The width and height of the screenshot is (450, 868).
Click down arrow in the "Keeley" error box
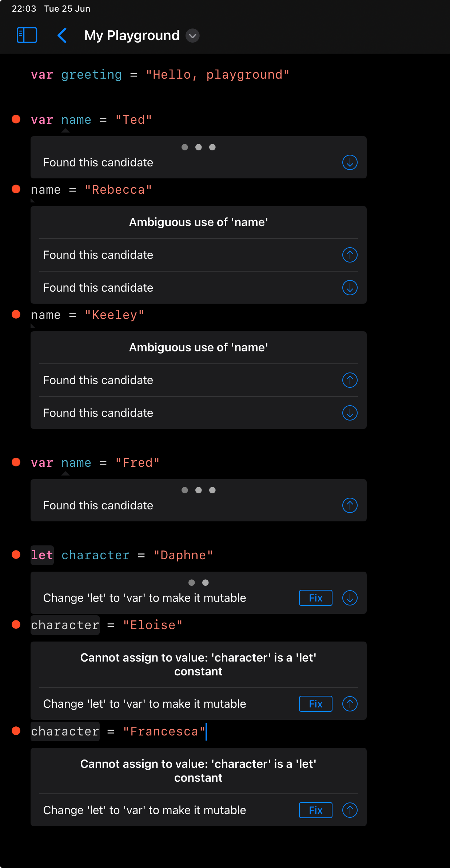pos(350,413)
